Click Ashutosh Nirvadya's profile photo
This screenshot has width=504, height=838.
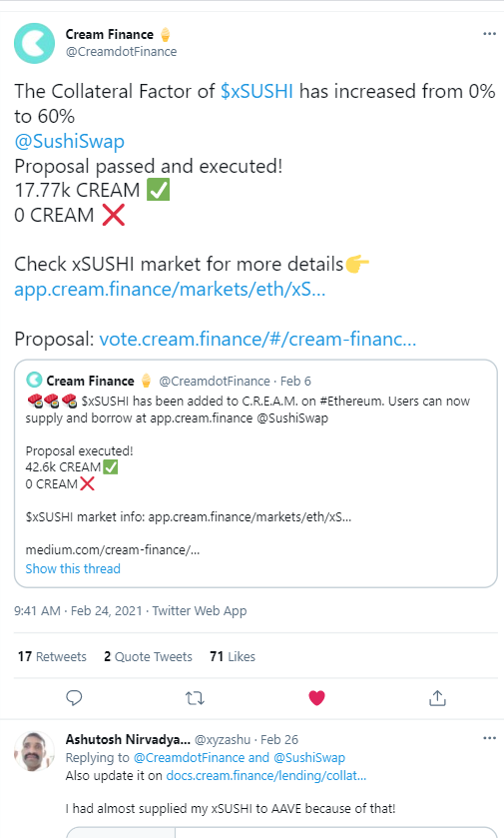(x=34, y=751)
